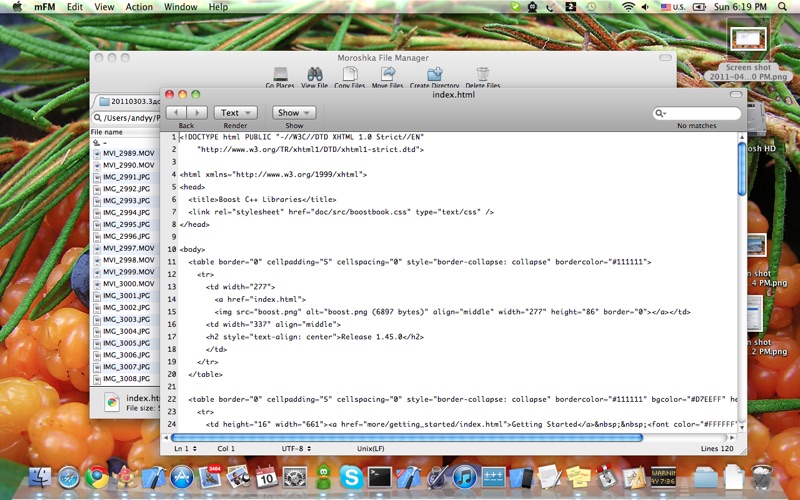800x500 pixels.
Task: Click the Go Places toolbar icon
Action: point(280,75)
